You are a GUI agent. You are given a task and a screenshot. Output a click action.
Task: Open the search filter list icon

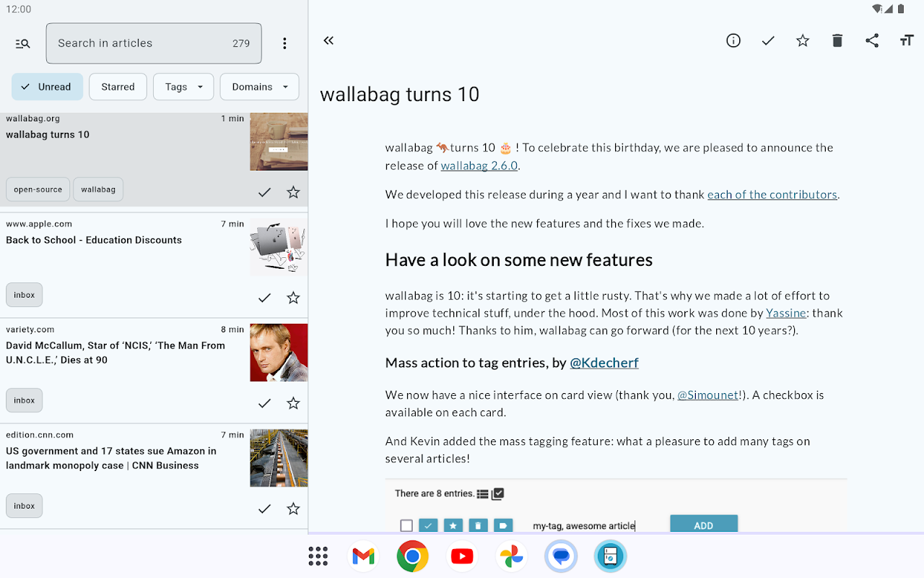click(22, 43)
